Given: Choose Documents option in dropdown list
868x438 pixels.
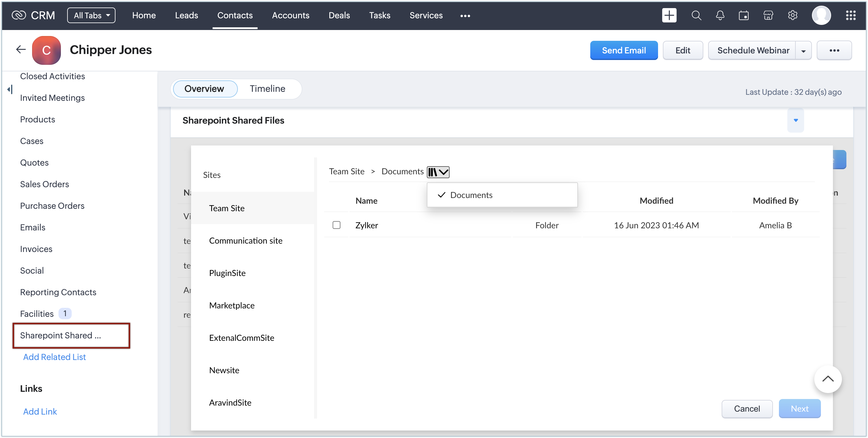Looking at the screenshot, I should point(471,195).
